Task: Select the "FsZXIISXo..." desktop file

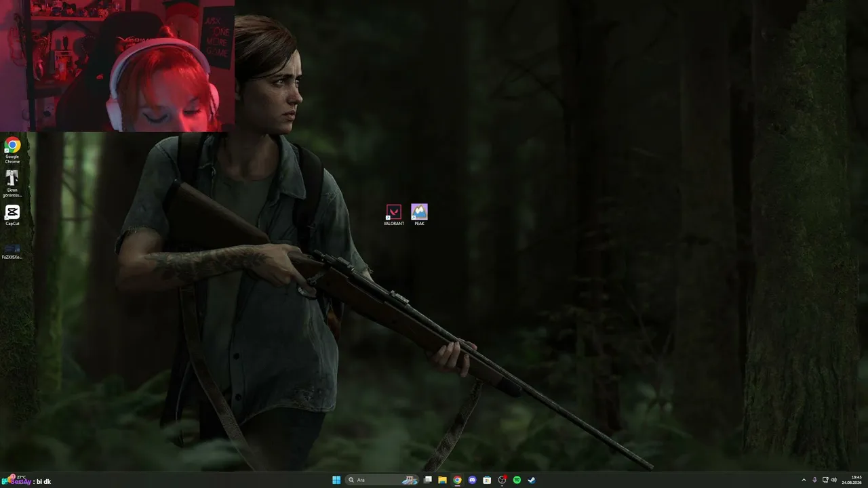Action: pos(12,251)
